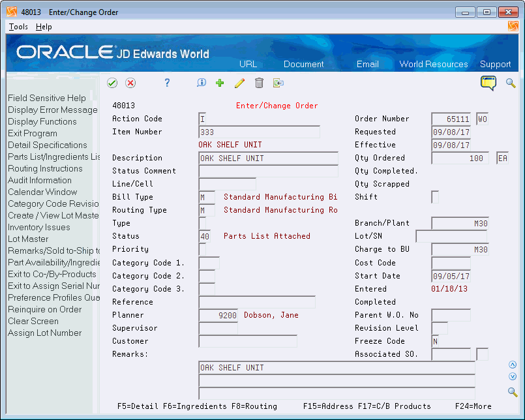Choose Assign Lot Number option
Image resolution: width=525 pixels, height=420 pixels.
pos(44,333)
